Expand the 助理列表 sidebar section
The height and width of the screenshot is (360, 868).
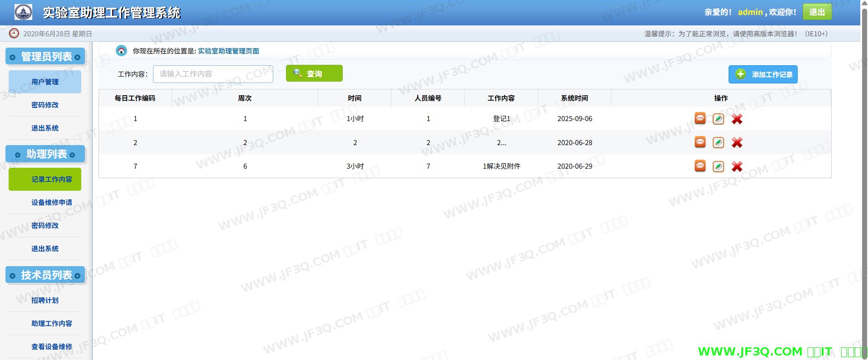click(45, 154)
